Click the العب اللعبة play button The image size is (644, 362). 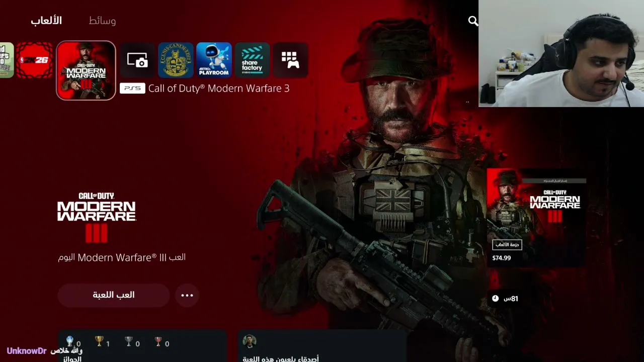click(114, 295)
